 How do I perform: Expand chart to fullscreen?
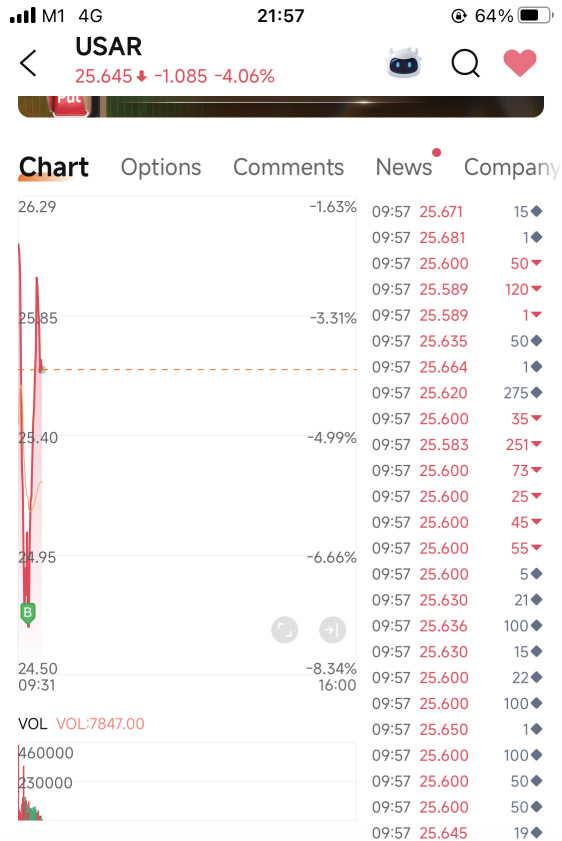pyautogui.click(x=285, y=630)
